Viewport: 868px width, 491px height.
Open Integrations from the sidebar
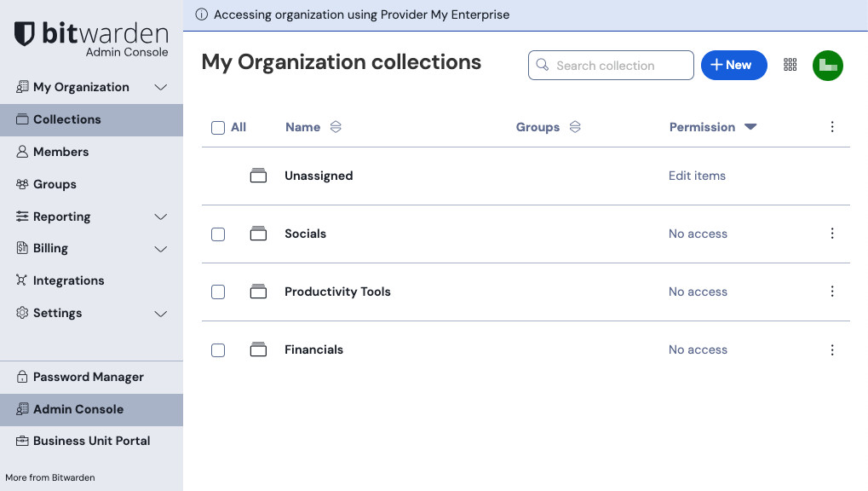click(x=68, y=280)
